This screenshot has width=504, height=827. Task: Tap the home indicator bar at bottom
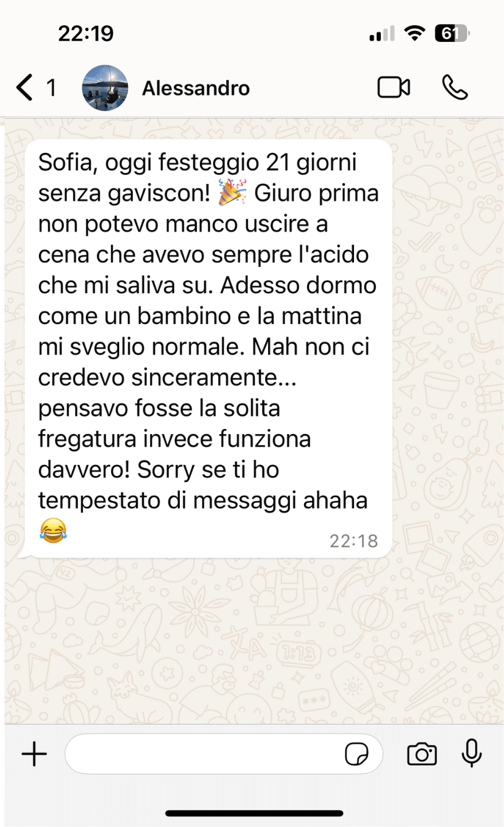(x=254, y=813)
